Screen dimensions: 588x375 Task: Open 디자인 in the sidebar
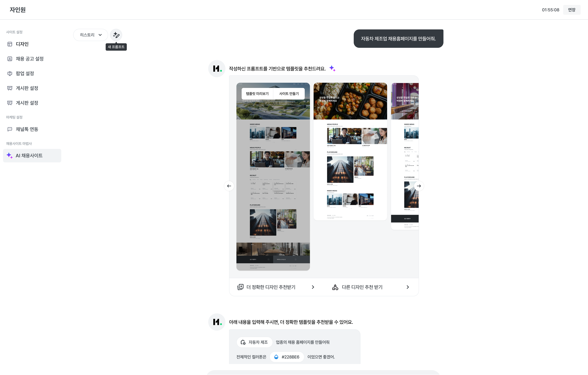[22, 44]
